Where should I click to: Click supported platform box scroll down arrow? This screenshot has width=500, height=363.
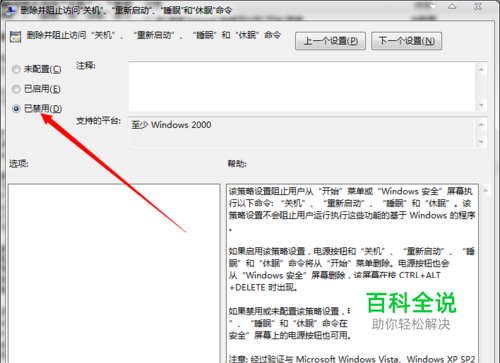[481, 142]
